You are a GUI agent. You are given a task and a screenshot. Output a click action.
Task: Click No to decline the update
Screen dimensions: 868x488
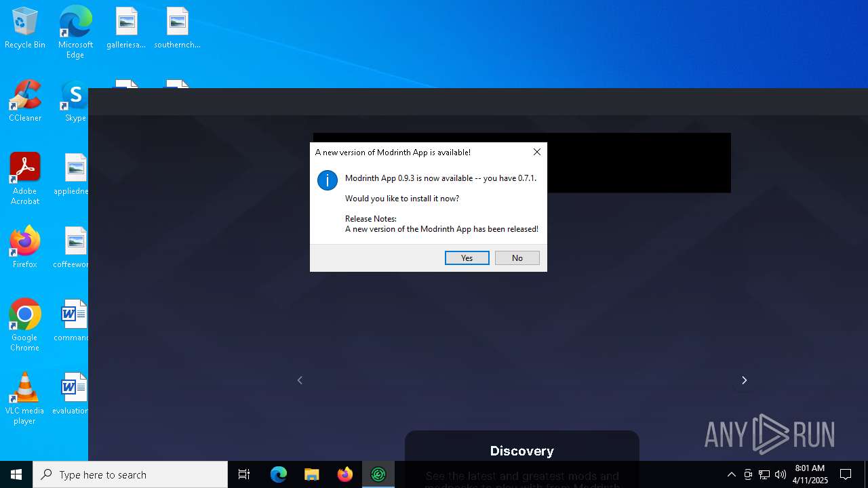(517, 258)
